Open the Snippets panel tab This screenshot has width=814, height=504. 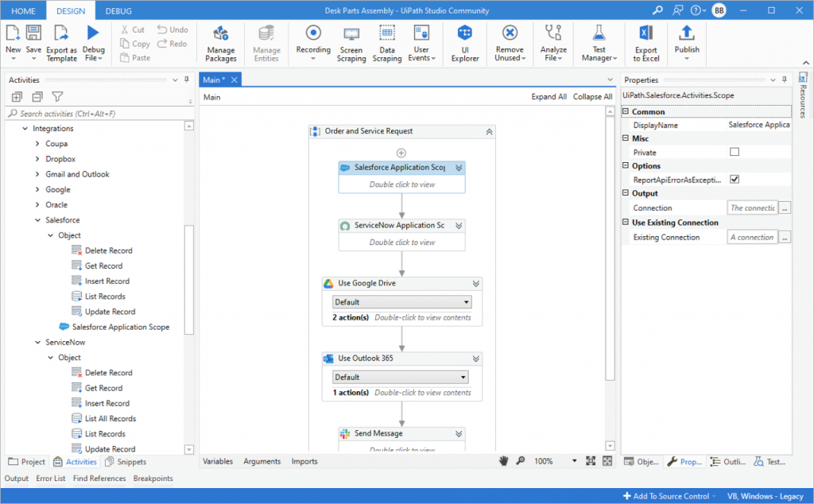coord(126,461)
